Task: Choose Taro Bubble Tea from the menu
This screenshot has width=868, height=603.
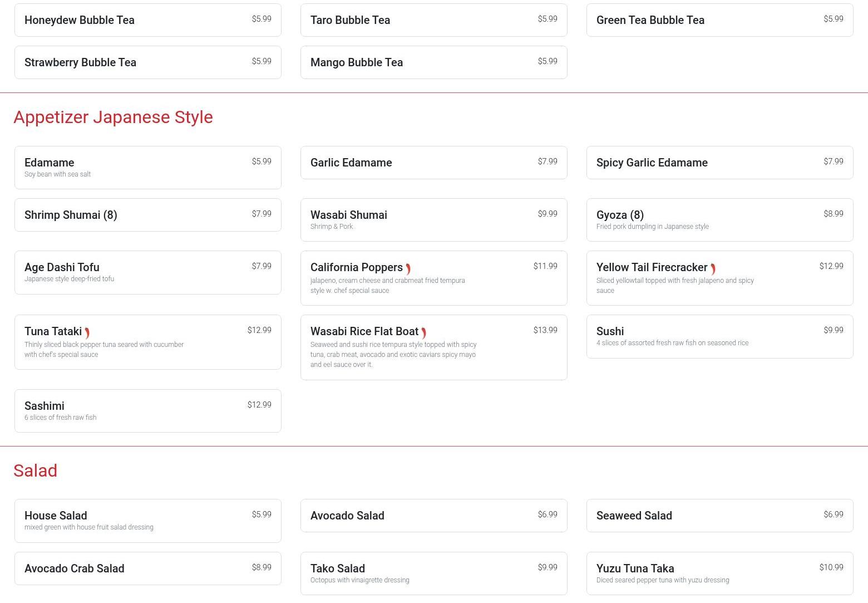Action: (433, 20)
